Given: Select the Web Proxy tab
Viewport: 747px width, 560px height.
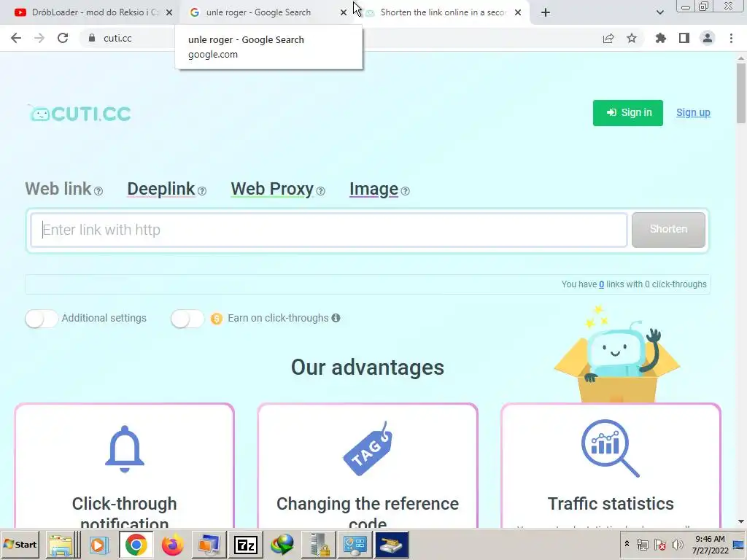Looking at the screenshot, I should point(272,189).
